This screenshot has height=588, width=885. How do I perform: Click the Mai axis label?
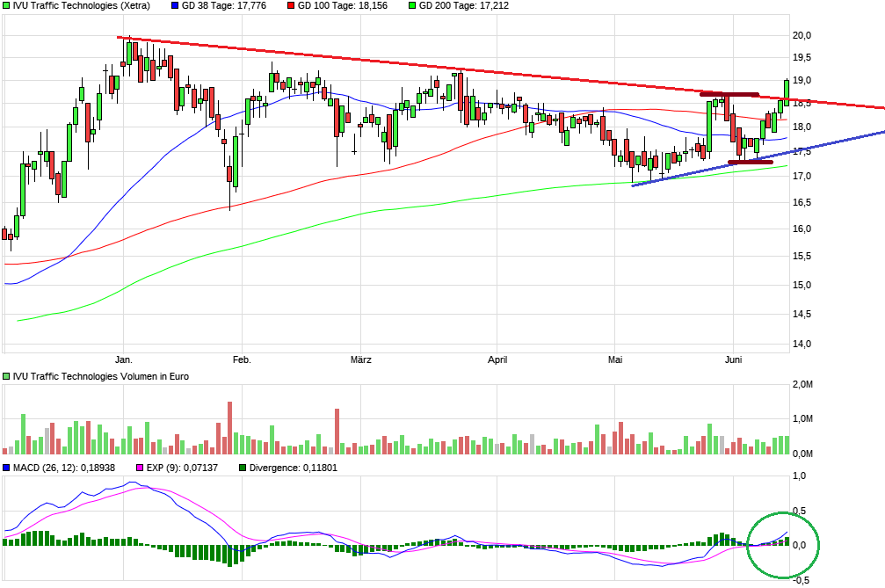click(x=615, y=359)
